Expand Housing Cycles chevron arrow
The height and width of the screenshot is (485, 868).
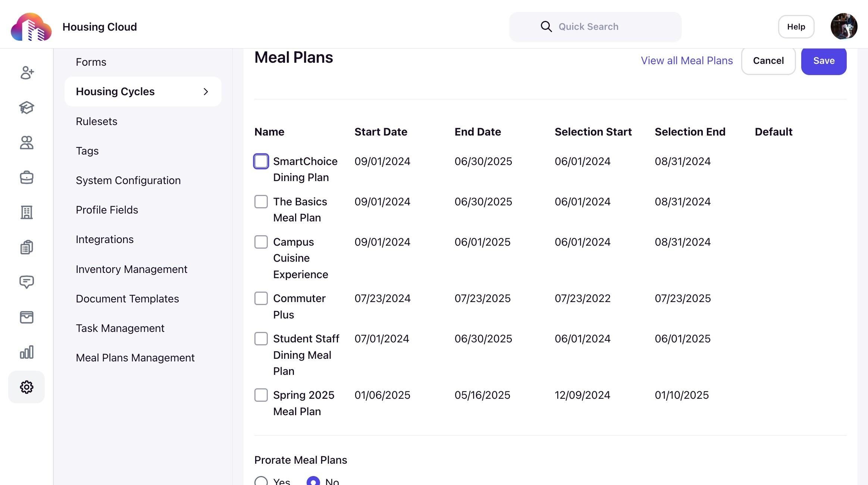(206, 91)
